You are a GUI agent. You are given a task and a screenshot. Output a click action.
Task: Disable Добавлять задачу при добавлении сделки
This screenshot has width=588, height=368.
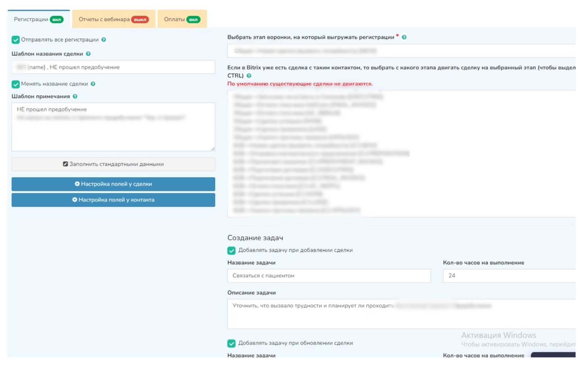pyautogui.click(x=231, y=251)
